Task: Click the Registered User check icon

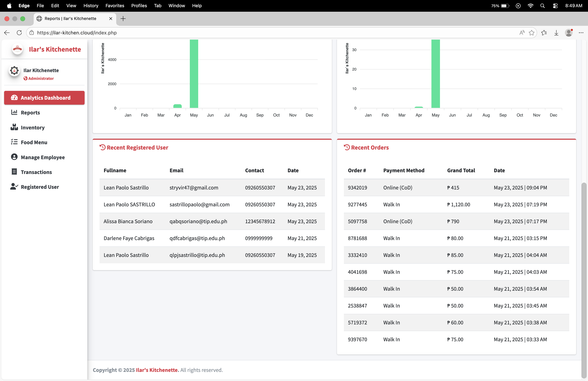Action: pyautogui.click(x=14, y=187)
